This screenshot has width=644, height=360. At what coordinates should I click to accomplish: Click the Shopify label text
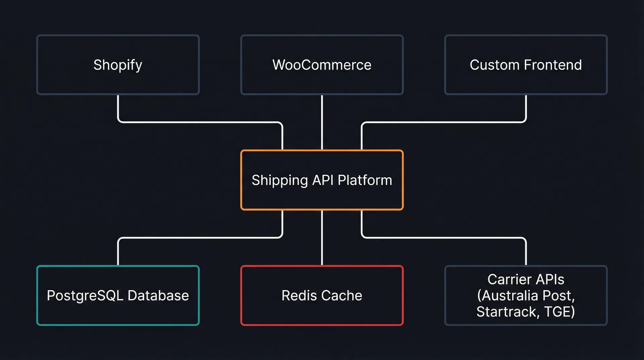[118, 65]
